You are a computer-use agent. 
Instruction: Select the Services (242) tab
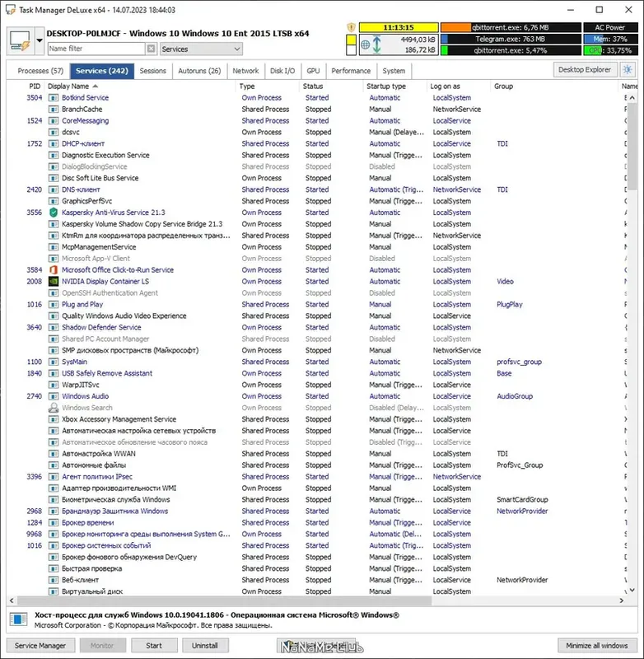[x=101, y=71]
